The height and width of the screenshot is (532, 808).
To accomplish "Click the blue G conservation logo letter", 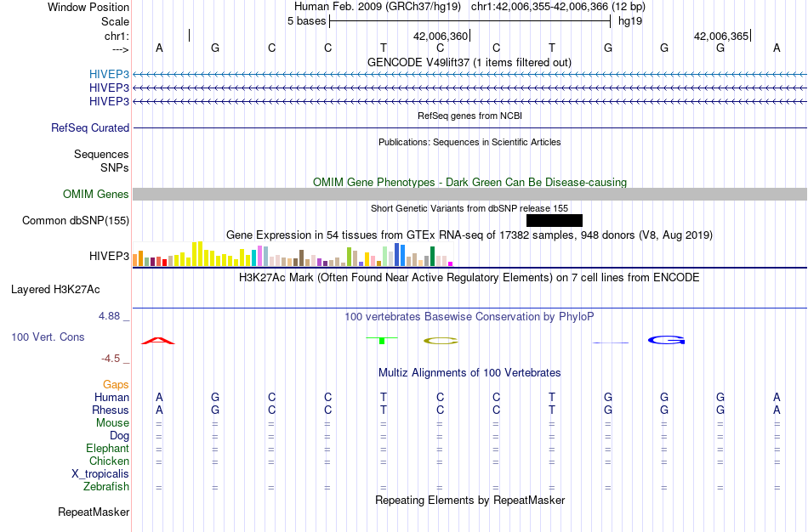I will click(666, 340).
